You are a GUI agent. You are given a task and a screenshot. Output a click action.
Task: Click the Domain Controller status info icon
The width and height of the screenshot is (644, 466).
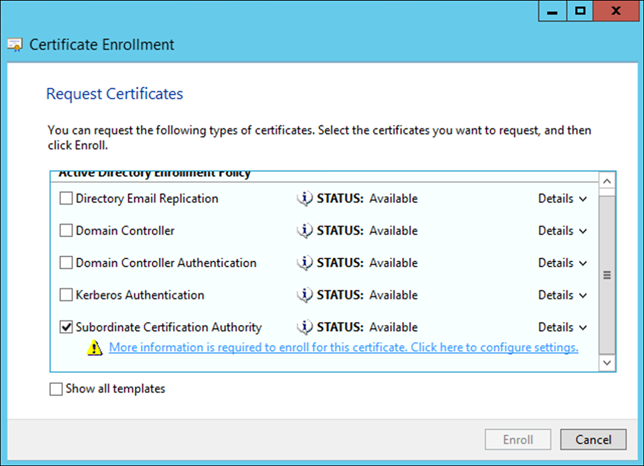[x=305, y=231]
